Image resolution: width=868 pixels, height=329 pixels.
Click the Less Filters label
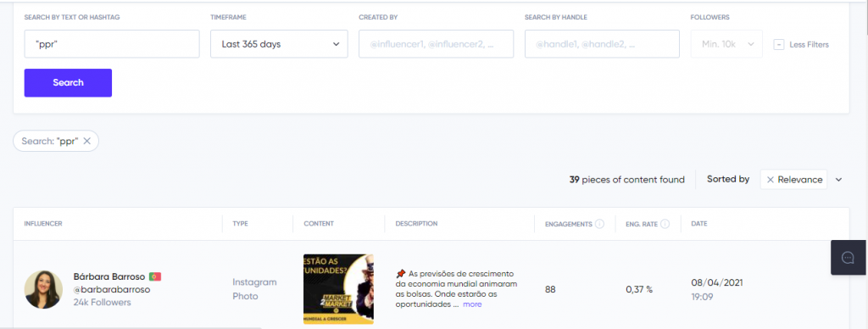tap(809, 44)
